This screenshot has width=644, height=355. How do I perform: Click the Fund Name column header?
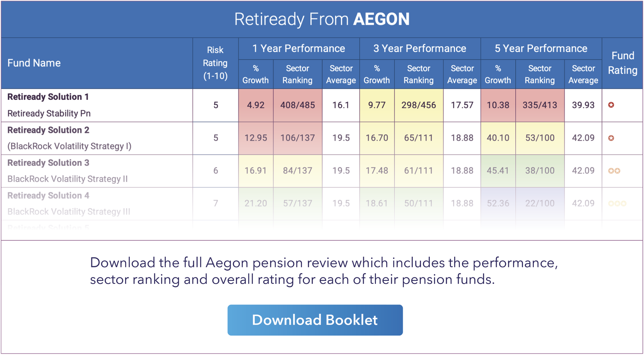click(34, 63)
